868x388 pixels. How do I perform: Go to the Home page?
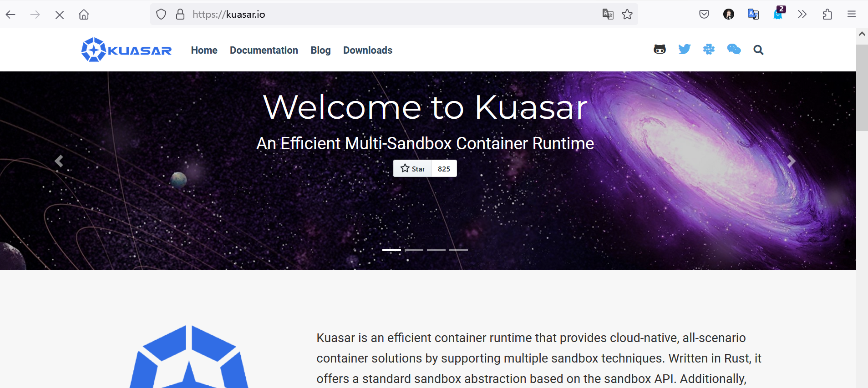point(204,50)
